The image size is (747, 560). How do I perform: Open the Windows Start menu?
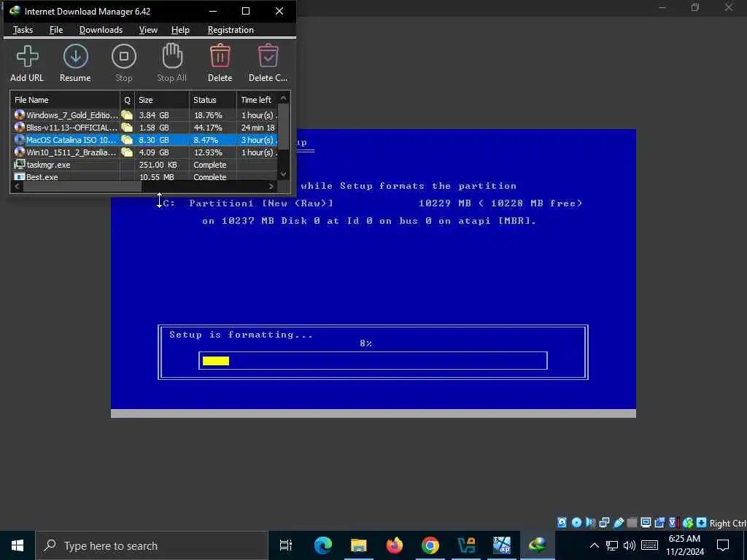click(18, 545)
